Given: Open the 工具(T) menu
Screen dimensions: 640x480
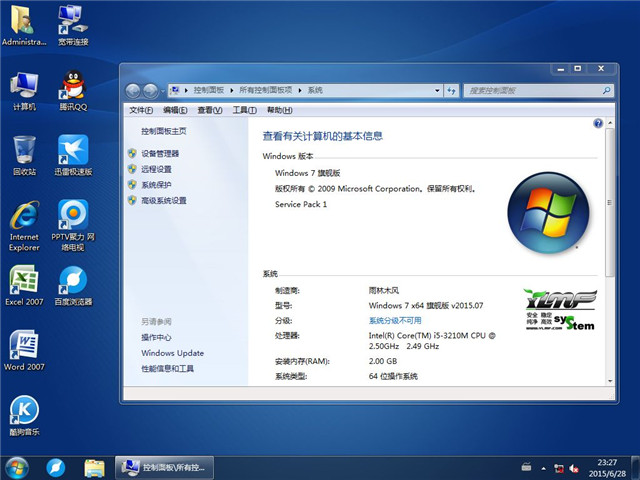Looking at the screenshot, I should [x=244, y=110].
